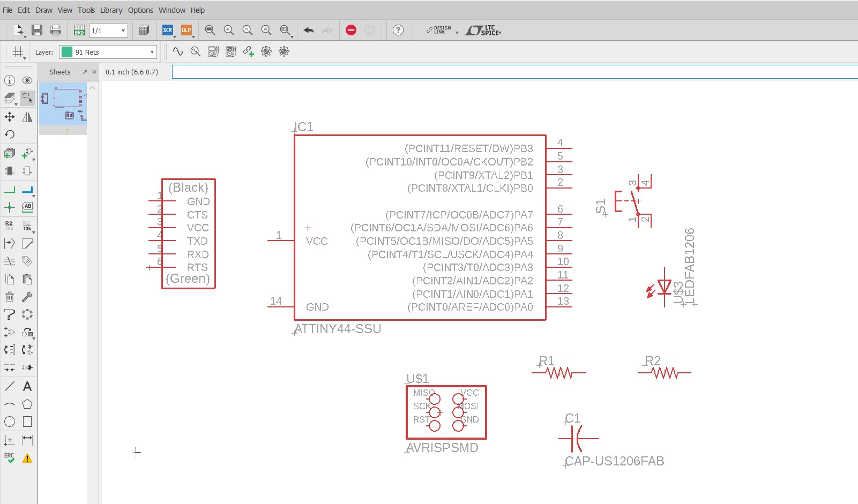This screenshot has width=858, height=504.
Task: Select the Junction tool
Action: coord(10,207)
